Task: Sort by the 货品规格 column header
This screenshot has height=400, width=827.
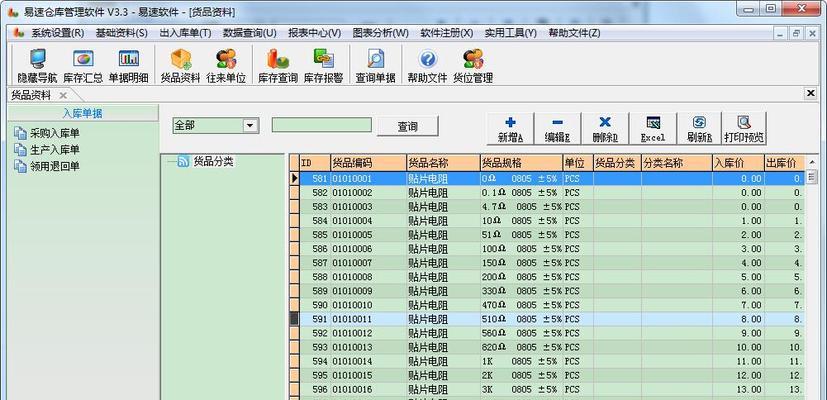Action: pyautogui.click(x=521, y=163)
